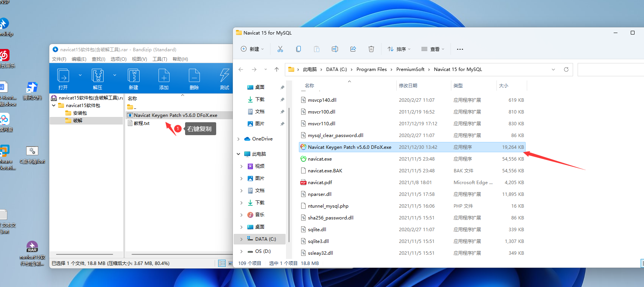Go up one folder level in Explorer
Screen dimensions: 644x287
[277, 69]
